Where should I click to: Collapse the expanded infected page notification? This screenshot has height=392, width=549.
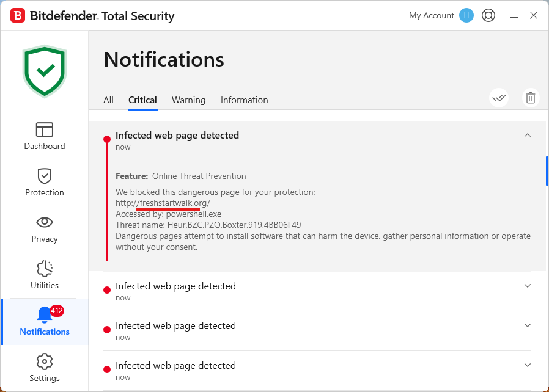tap(528, 136)
